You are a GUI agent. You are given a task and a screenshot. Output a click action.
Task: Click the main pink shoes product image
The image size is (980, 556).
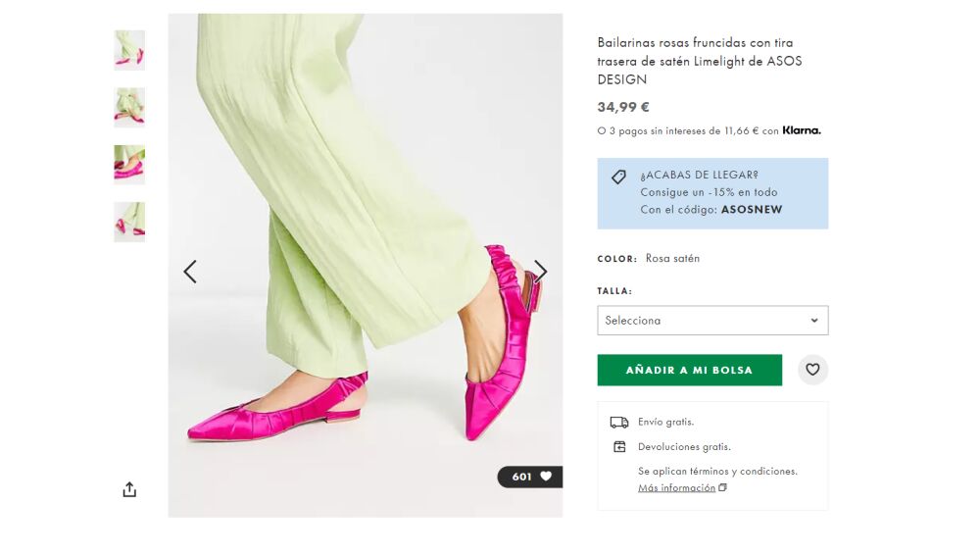[x=365, y=265]
